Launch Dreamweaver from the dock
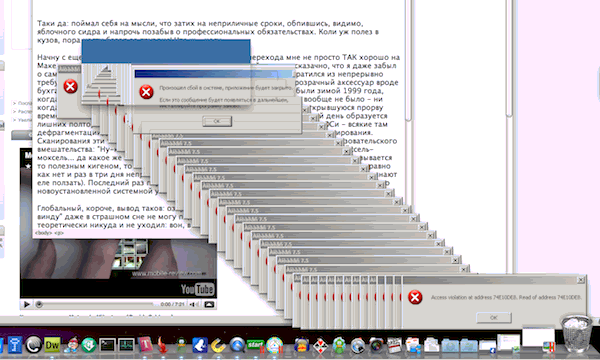Screen dimensions: 600x360 tap(52, 345)
